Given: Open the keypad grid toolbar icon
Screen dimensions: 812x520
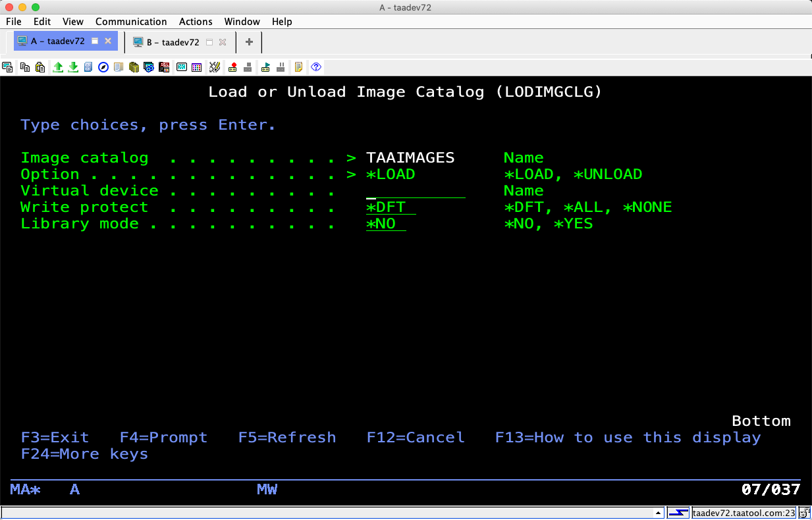Looking at the screenshot, I should click(196, 67).
